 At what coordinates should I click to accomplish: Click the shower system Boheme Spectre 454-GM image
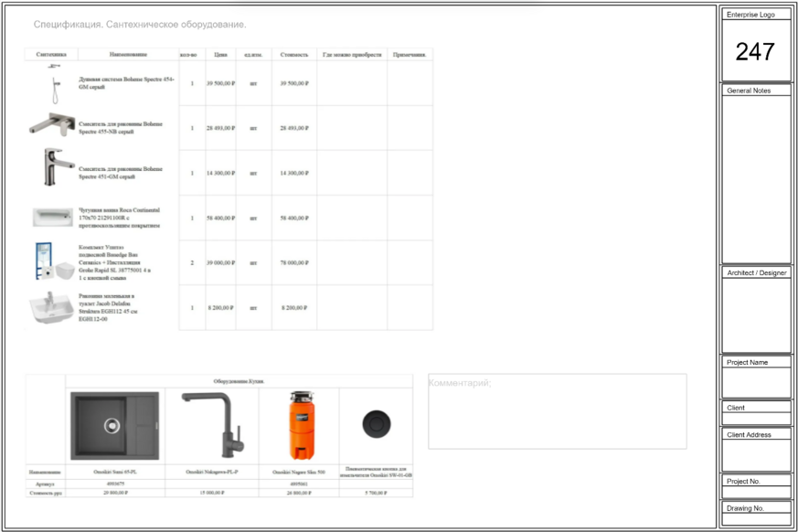coord(55,84)
